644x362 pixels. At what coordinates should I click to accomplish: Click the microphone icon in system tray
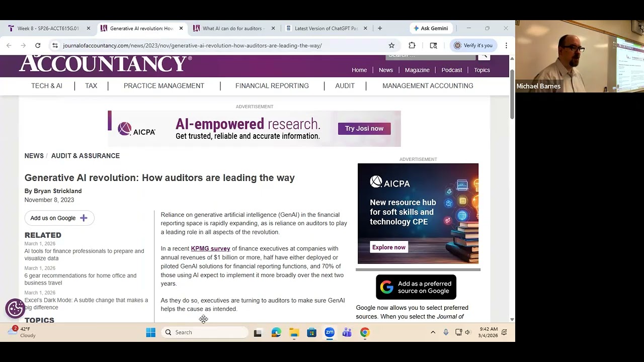coord(446,332)
